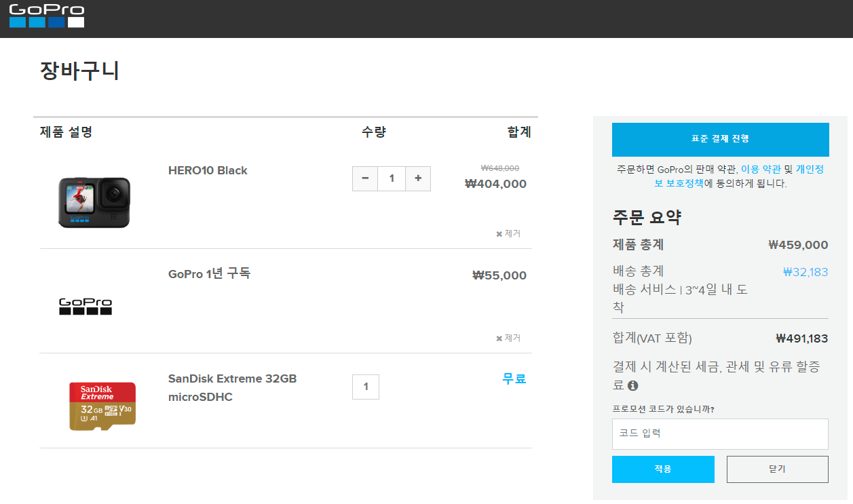
Task: Open the 이용 약관 terms link
Action: tap(761, 169)
